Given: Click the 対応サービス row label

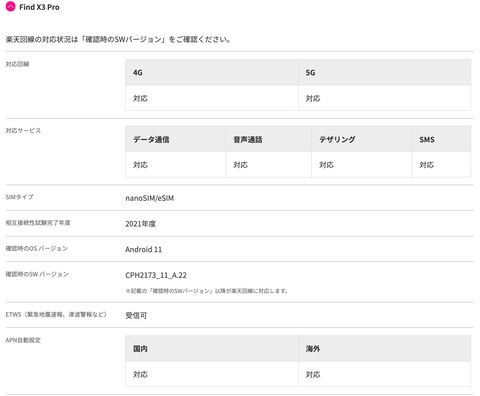Looking at the screenshot, I should tap(23, 130).
